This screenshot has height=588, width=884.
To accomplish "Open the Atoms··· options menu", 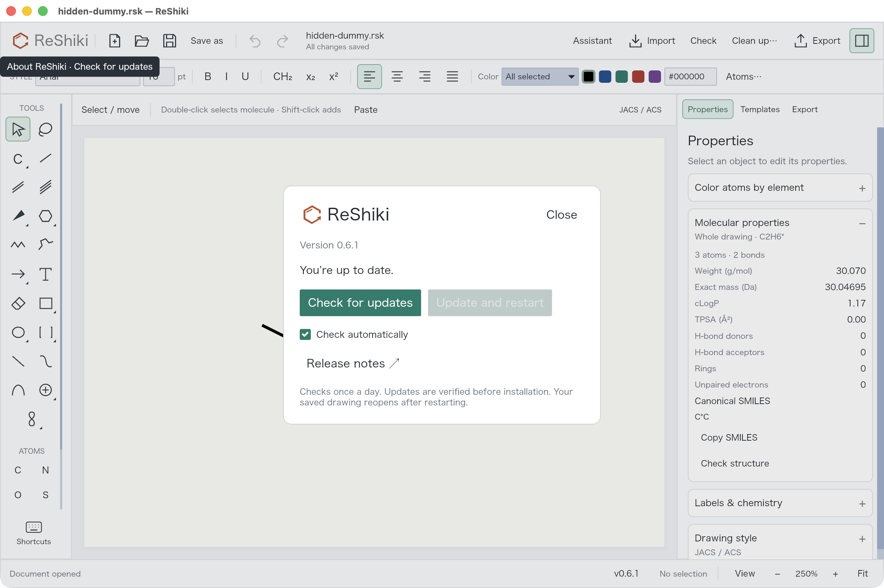I will [743, 77].
